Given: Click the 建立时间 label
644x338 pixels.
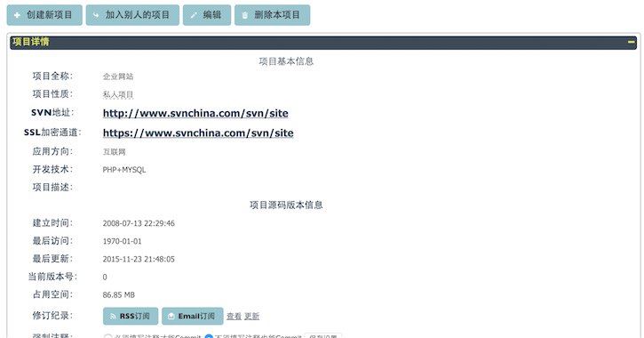Looking at the screenshot, I should point(52,223).
